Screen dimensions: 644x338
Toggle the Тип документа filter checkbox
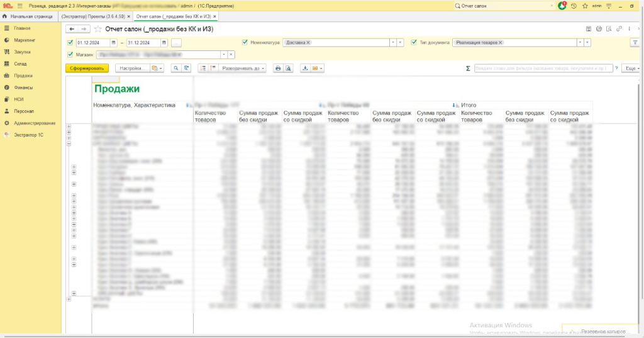click(x=414, y=43)
